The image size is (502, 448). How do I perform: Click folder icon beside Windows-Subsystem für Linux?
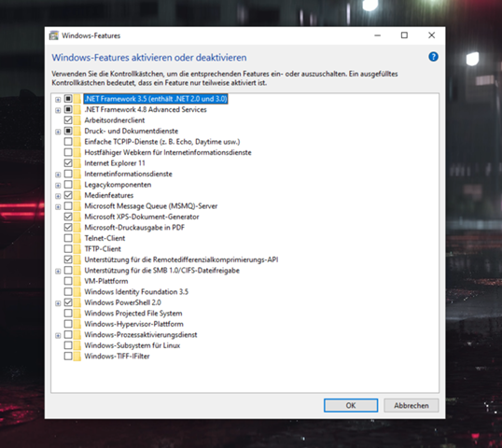(77, 345)
